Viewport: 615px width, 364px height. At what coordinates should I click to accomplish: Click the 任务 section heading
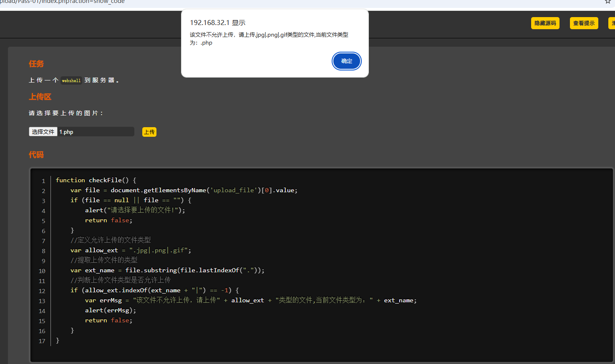click(36, 64)
